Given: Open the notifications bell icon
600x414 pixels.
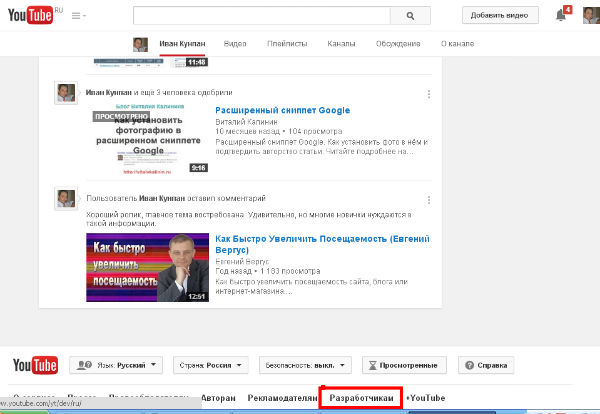Looking at the screenshot, I should (x=561, y=15).
